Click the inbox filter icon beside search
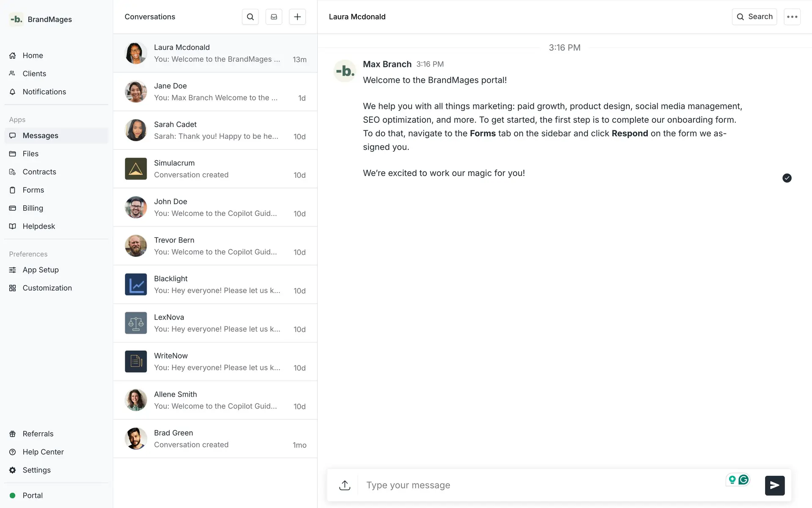Image resolution: width=812 pixels, height=508 pixels. pos(274,17)
